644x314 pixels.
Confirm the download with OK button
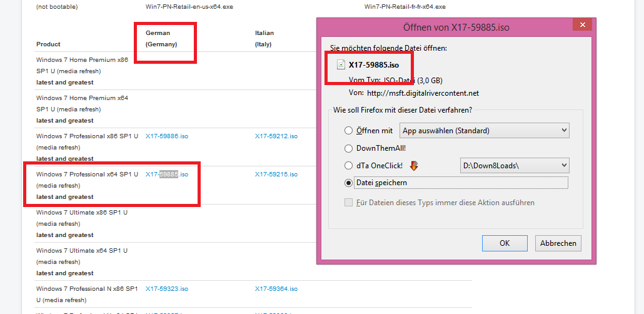coord(505,243)
